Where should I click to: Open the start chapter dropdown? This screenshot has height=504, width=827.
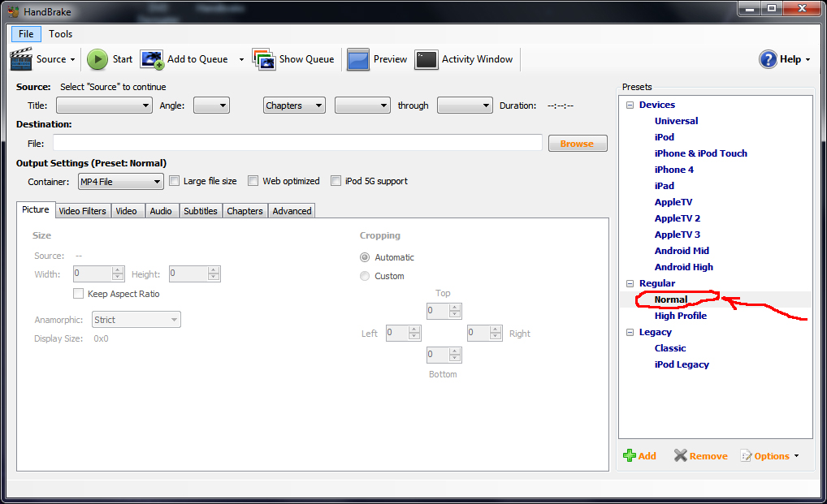click(x=363, y=106)
